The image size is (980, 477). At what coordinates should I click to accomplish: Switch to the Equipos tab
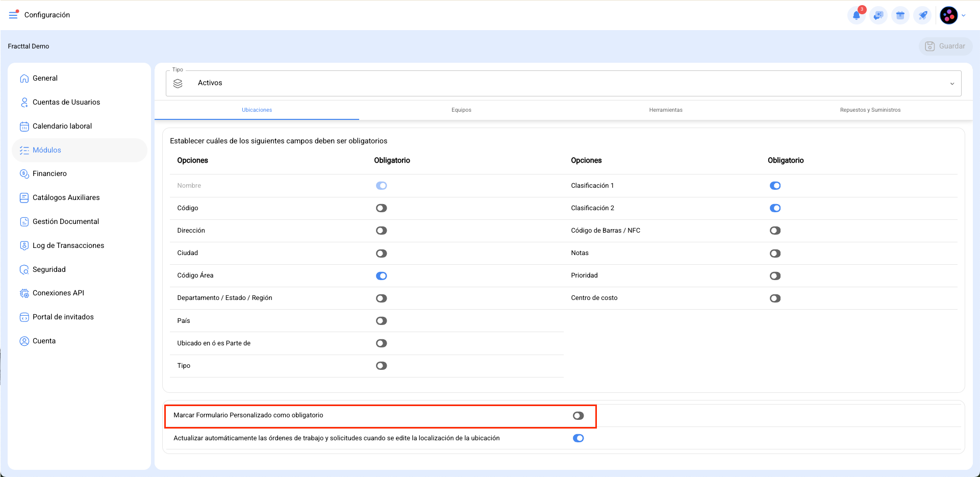coord(461,110)
